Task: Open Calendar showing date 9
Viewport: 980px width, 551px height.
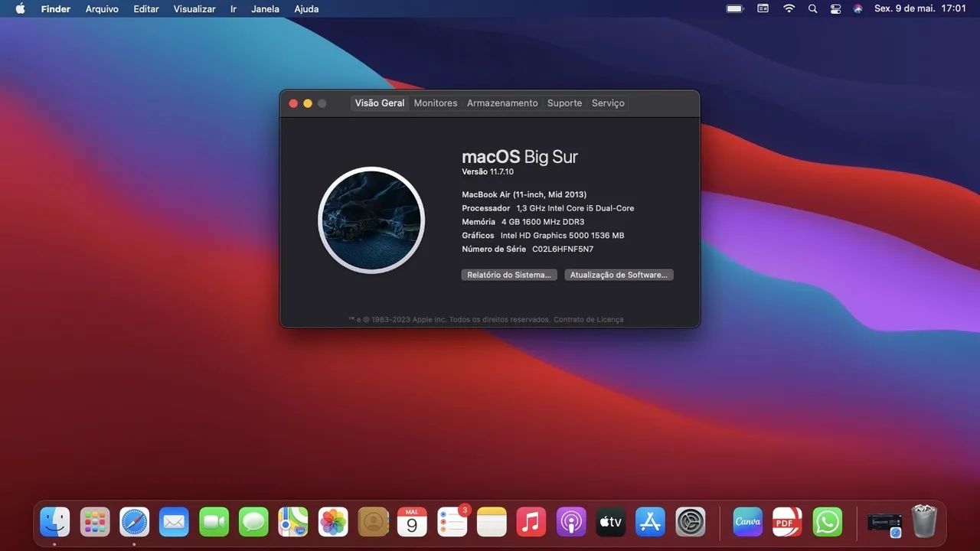Action: click(412, 522)
